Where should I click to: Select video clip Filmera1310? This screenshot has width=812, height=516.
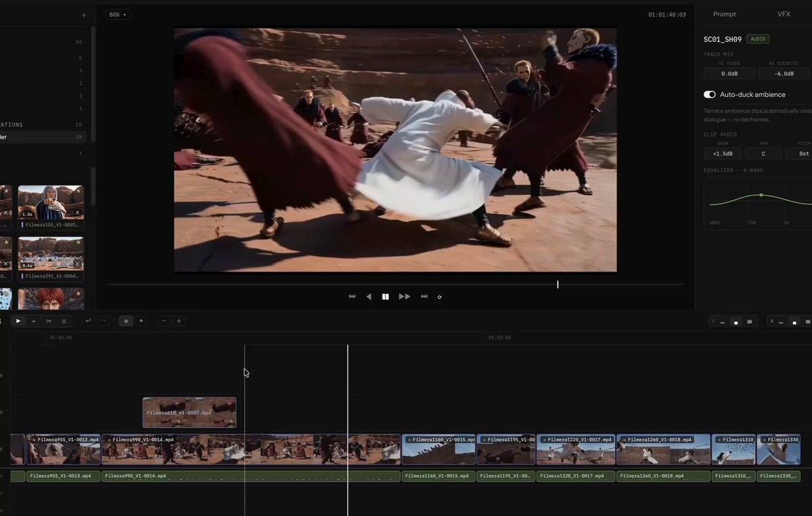(734, 449)
